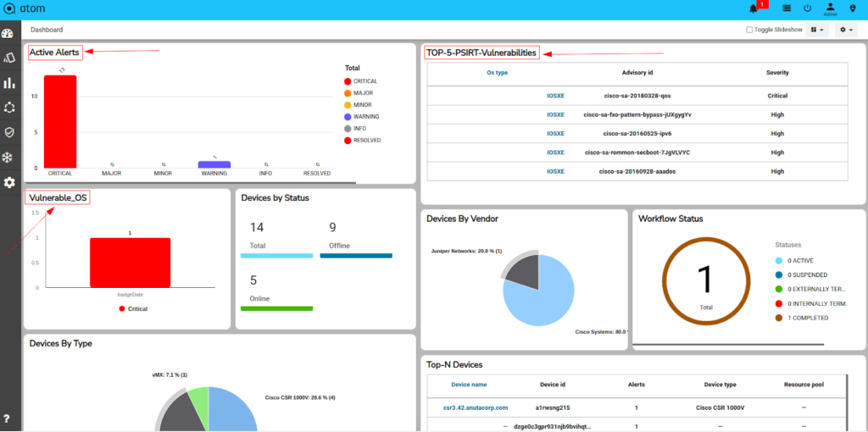Toggle 1 COMPLETED workflow status legend

[x=802, y=318]
